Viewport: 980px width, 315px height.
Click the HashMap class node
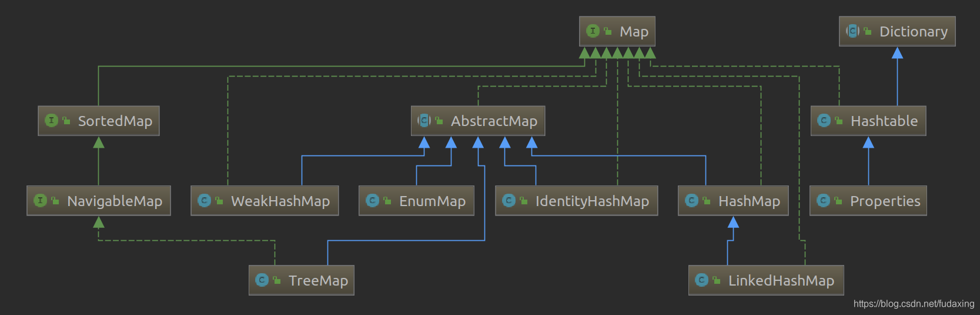733,201
